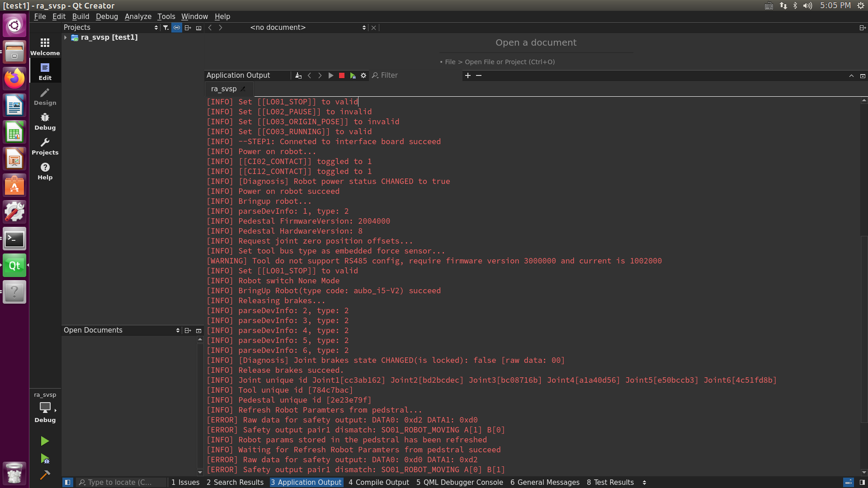The width and height of the screenshot is (868, 488).
Task: Expand the ra_svsp [test1] project tree
Action: tap(66, 38)
